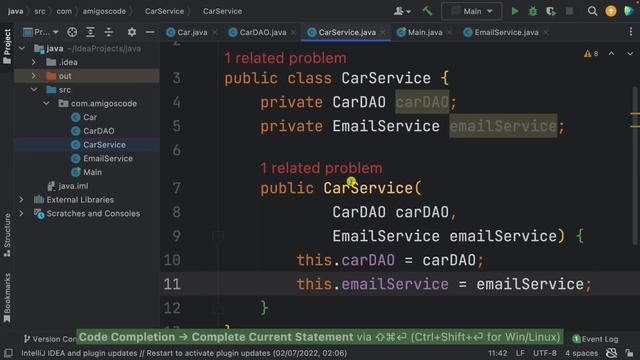640x360 pixels.
Task: Close the Car.java tab
Action: click(x=215, y=32)
